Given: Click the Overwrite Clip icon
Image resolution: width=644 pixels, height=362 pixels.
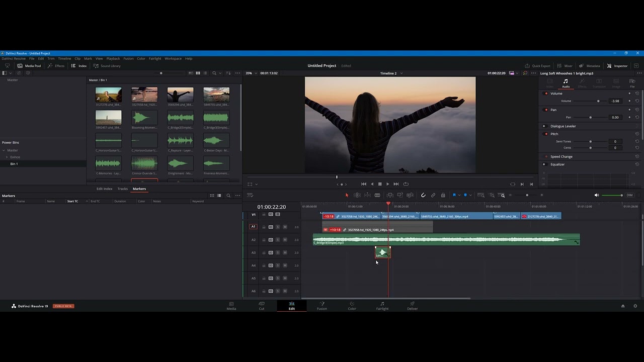Looking at the screenshot, I should 400,195.
